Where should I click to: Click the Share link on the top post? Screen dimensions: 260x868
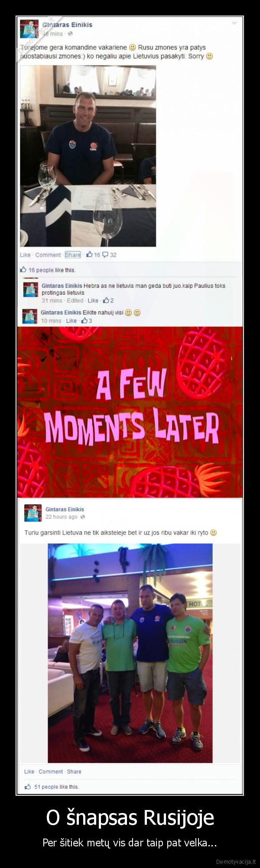(x=73, y=255)
